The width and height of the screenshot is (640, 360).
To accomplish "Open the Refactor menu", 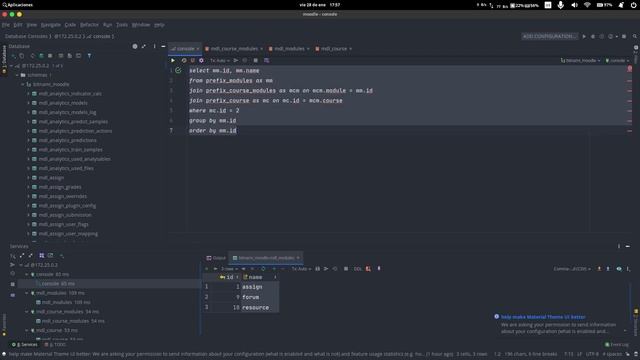I will (x=89, y=25).
